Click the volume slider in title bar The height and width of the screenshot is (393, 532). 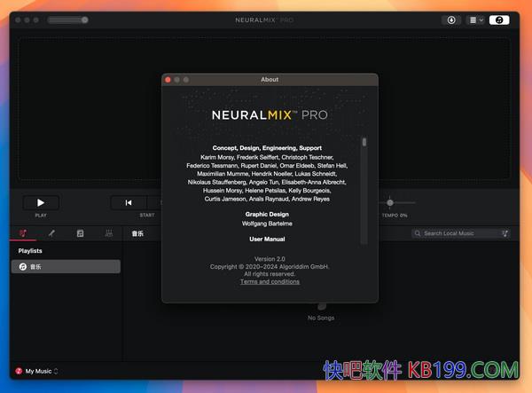[x=68, y=20]
